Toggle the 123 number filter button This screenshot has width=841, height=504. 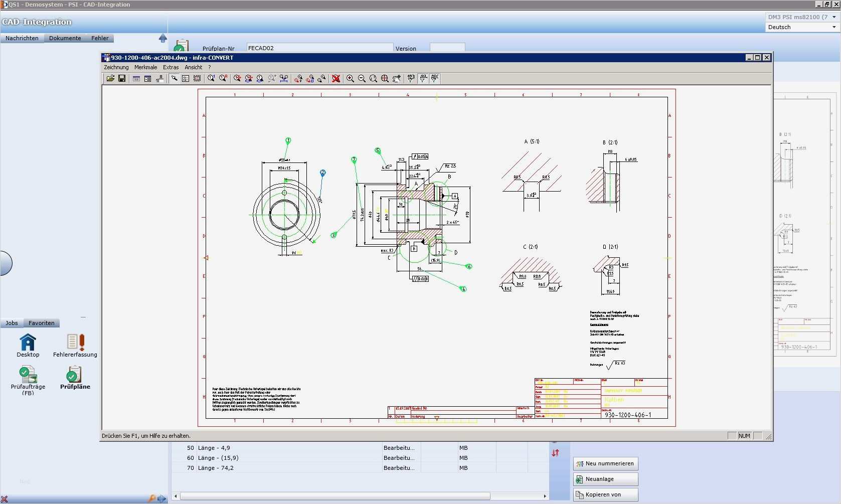(411, 78)
